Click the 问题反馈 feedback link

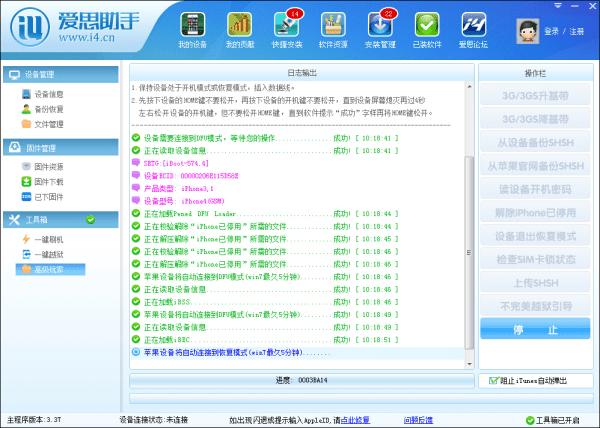click(418, 420)
